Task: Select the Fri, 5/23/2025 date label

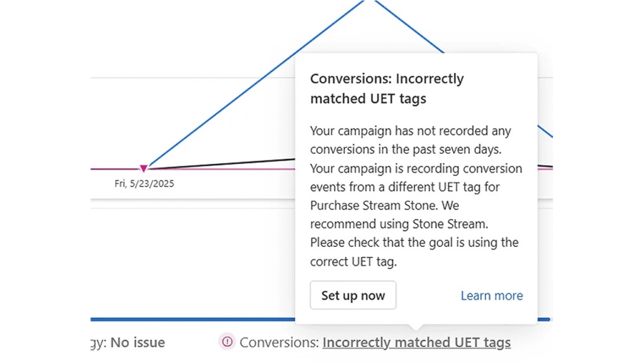Action: click(144, 184)
